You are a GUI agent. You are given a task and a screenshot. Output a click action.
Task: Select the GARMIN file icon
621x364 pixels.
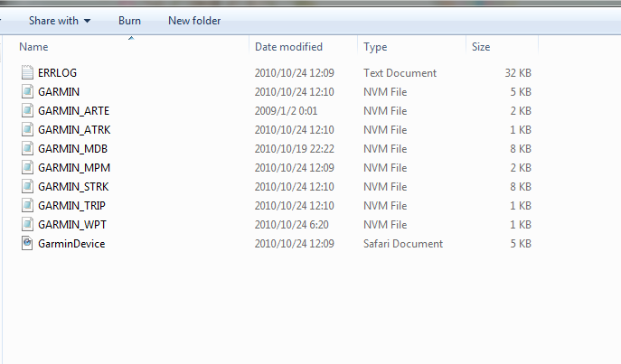(26, 91)
